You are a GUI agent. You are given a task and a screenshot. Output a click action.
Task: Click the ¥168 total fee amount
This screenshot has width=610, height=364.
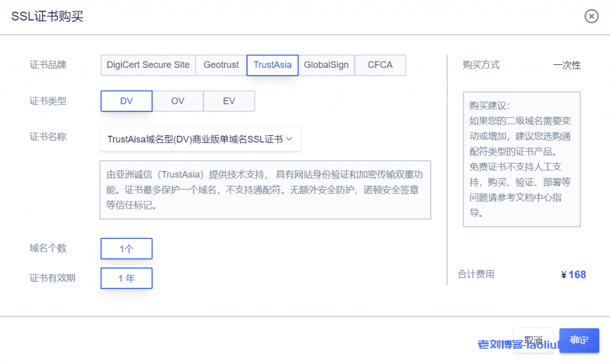pyautogui.click(x=572, y=275)
